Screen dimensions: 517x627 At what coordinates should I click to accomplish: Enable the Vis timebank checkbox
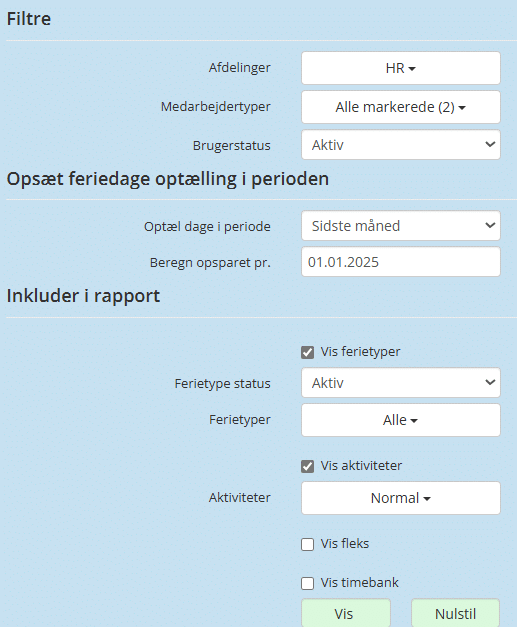307,583
